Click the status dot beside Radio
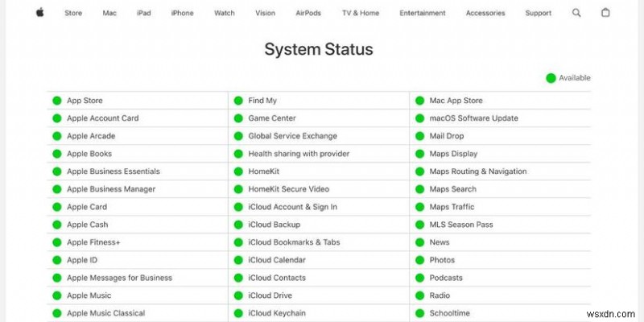The image size is (644, 322). tap(419, 295)
